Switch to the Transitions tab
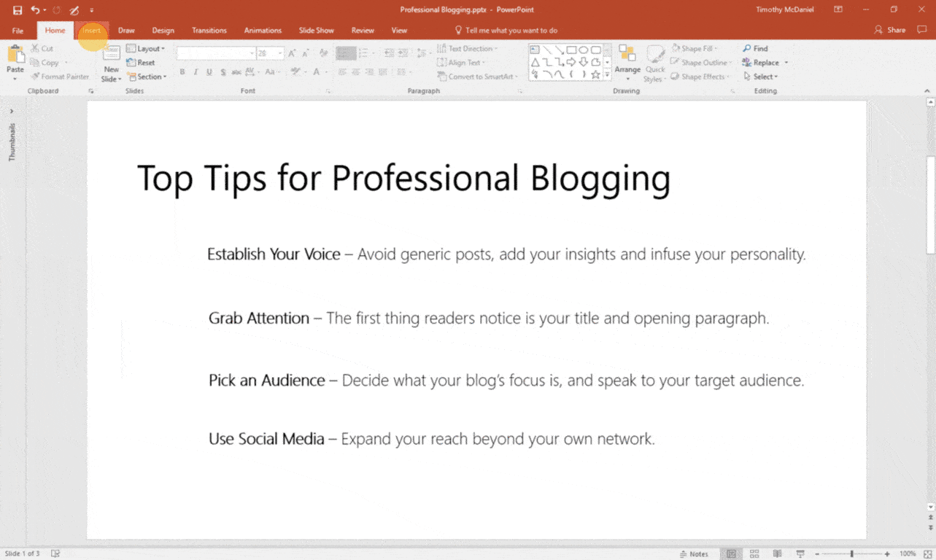Screen dimensions: 936x560 209,31
